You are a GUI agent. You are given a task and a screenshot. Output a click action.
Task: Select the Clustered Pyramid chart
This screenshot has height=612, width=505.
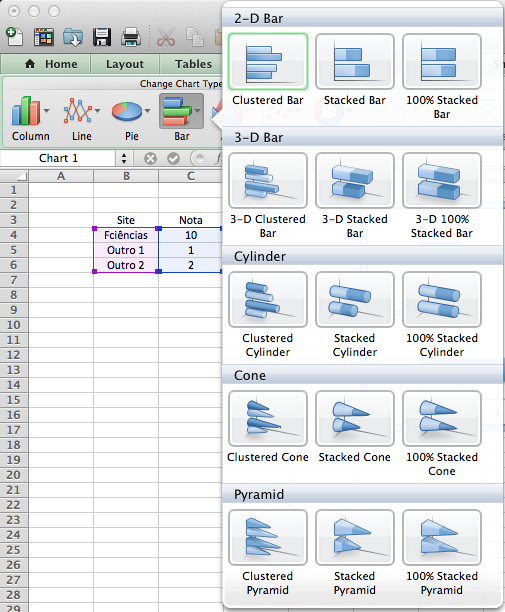point(268,537)
